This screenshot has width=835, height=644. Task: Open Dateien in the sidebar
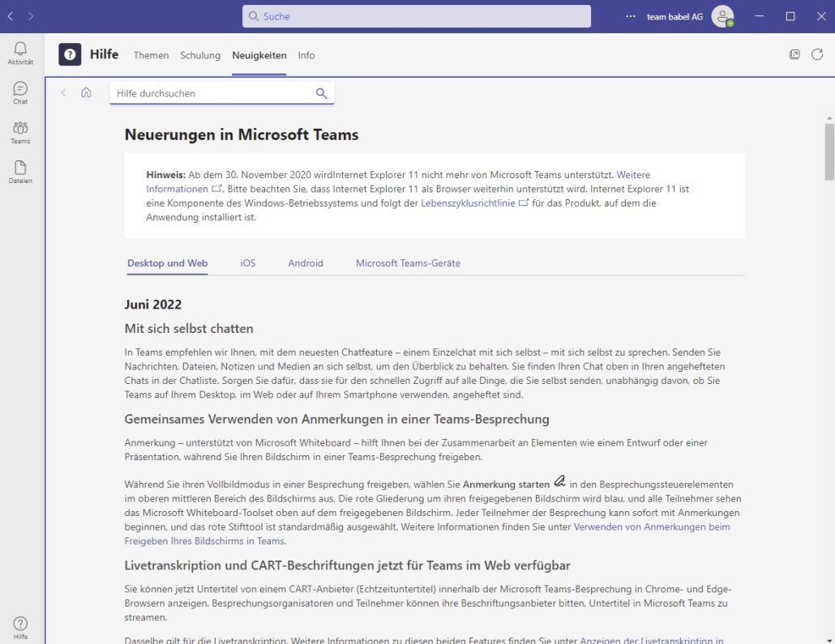(x=20, y=172)
